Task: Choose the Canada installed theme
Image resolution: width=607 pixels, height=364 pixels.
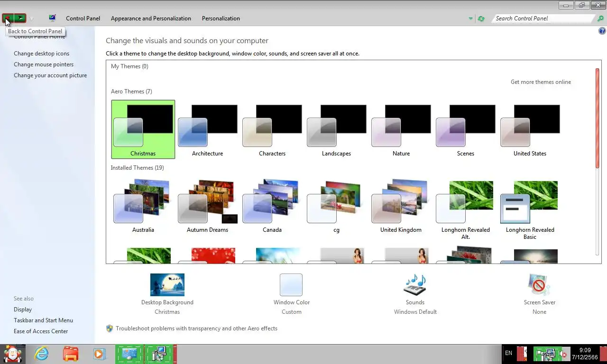Action: click(272, 206)
